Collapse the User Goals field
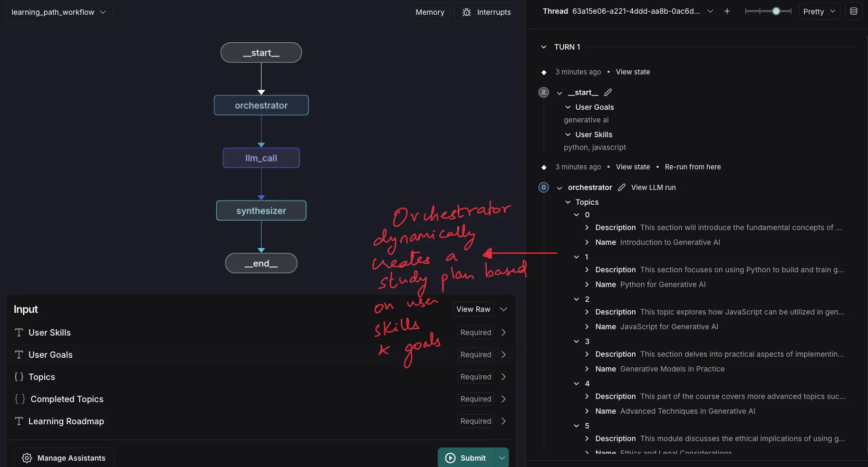The height and width of the screenshot is (467, 868). tap(568, 107)
